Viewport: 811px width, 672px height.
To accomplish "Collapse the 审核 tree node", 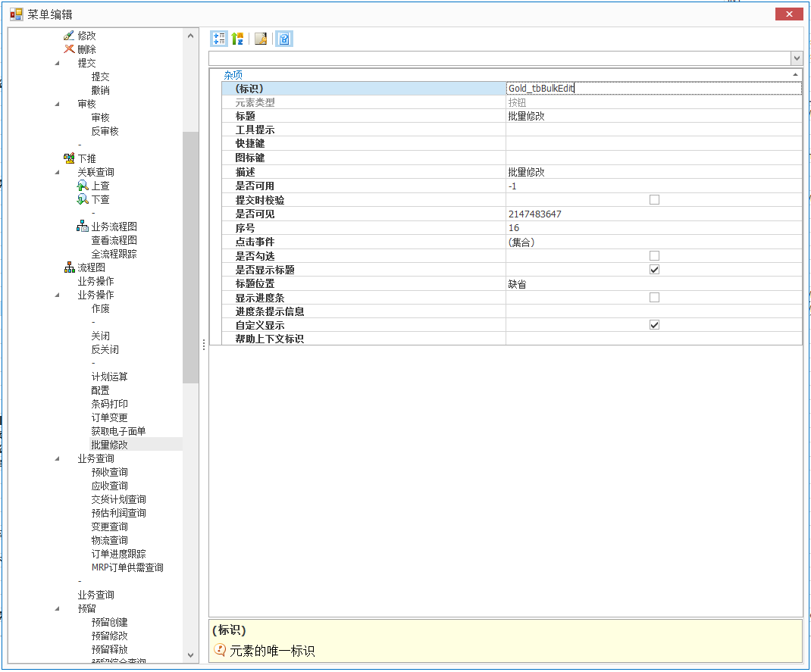I will (x=58, y=104).
